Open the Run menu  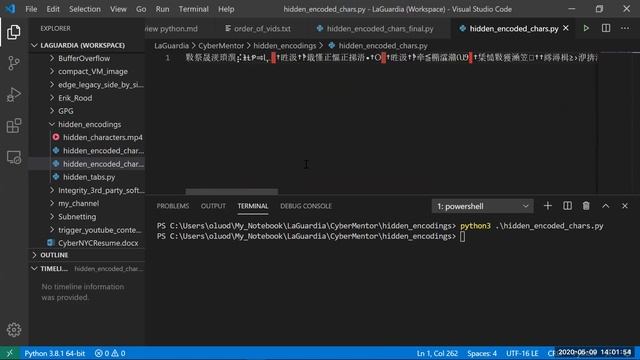click(162, 9)
